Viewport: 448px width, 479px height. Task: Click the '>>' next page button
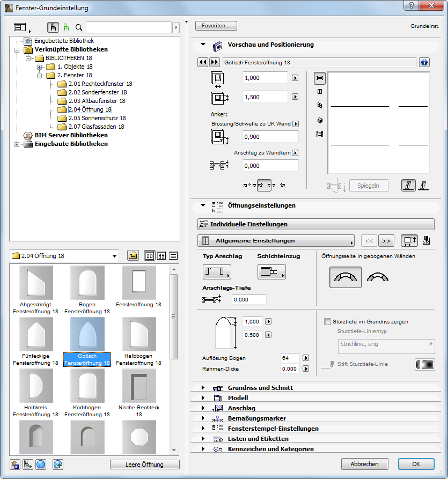386,241
